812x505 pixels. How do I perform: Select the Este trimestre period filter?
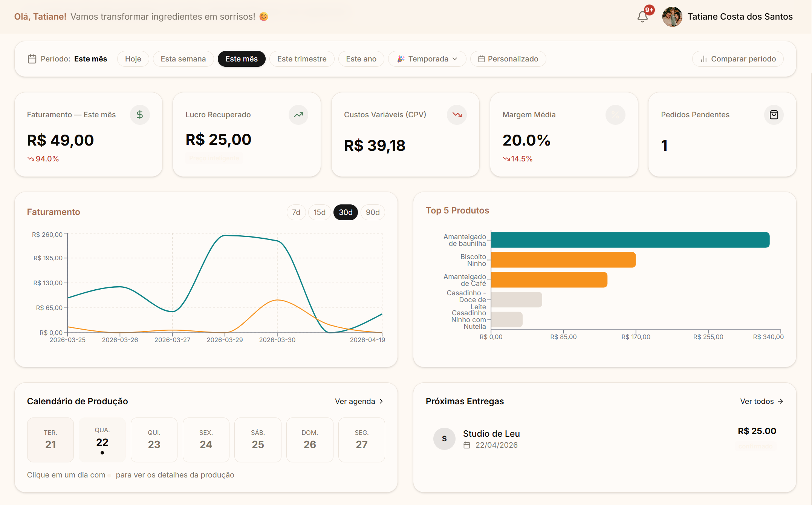click(x=302, y=59)
